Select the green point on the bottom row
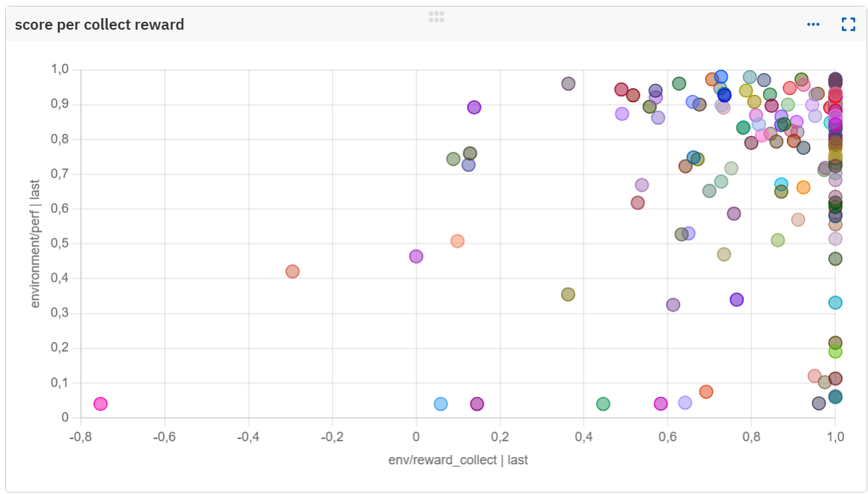The width and height of the screenshot is (868, 494). [x=603, y=403]
